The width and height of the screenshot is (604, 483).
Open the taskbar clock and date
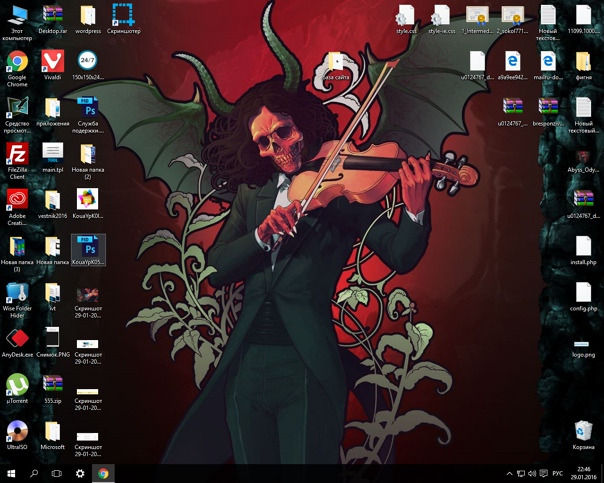(x=582, y=473)
